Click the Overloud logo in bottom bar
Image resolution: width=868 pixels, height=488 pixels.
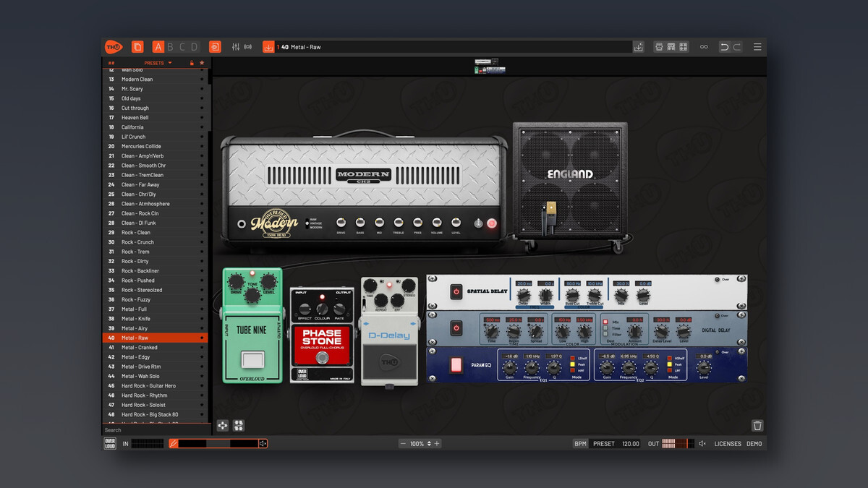pyautogui.click(x=110, y=443)
